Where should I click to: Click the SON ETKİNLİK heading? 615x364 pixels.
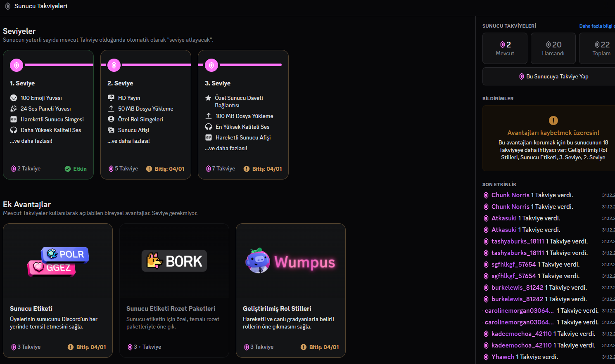[499, 184]
